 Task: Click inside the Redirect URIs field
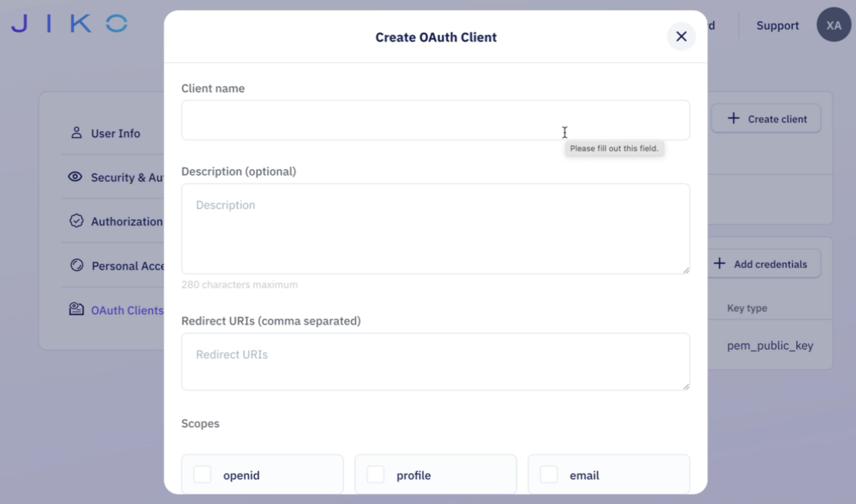pyautogui.click(x=435, y=361)
